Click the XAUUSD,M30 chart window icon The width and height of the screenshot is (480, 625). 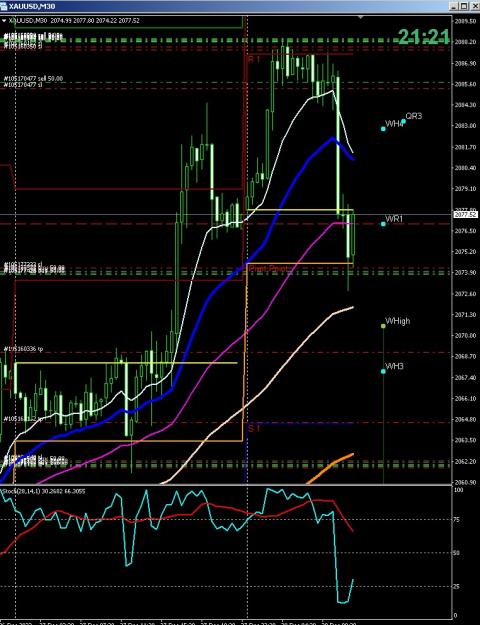[4, 6]
